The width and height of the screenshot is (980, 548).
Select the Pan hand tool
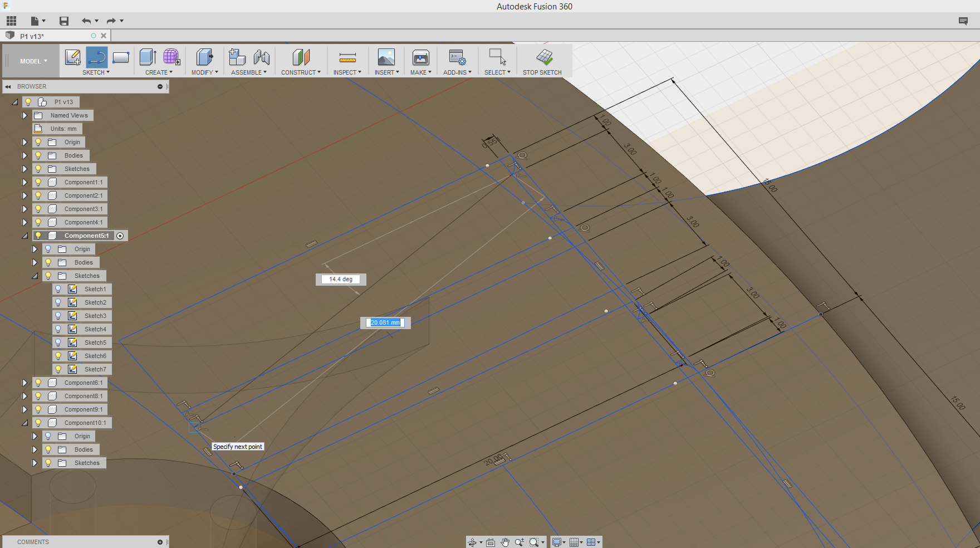[x=505, y=542]
